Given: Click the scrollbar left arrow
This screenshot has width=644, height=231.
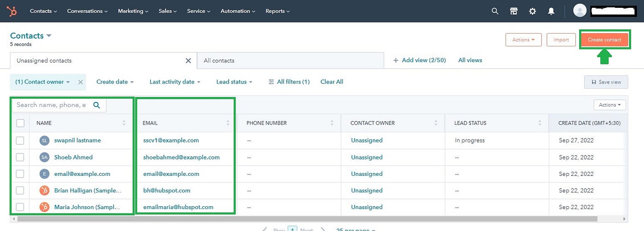Looking at the screenshot, I should (13, 220).
